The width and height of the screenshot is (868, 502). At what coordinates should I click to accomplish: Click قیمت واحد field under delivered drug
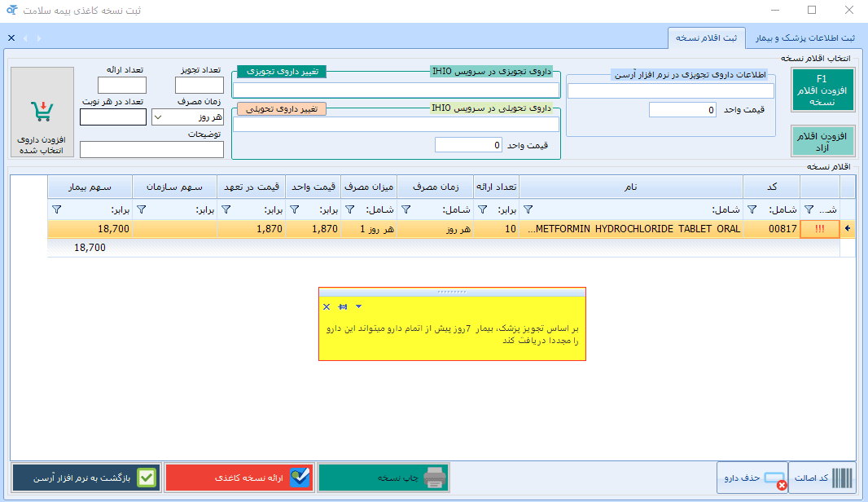468,144
